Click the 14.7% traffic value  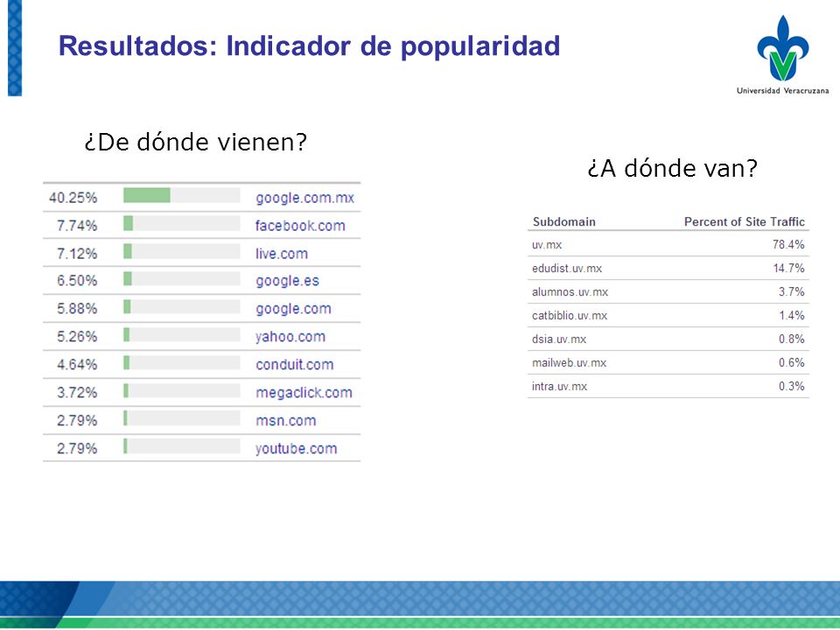(788, 269)
